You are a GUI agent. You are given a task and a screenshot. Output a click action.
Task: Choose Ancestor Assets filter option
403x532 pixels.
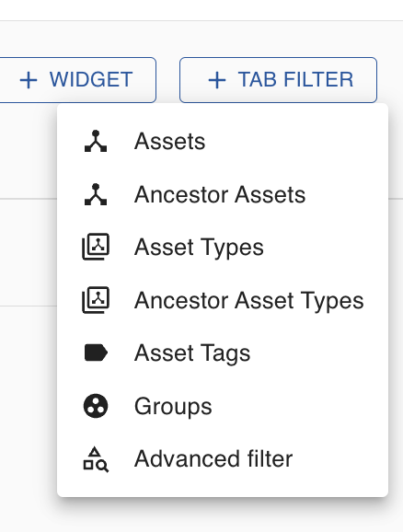click(223, 194)
